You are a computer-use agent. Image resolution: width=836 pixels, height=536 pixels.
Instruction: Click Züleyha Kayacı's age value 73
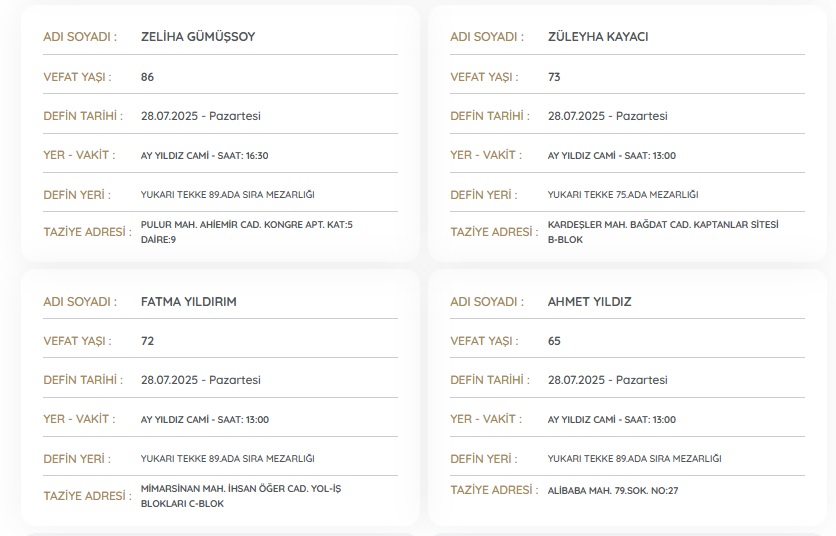tap(555, 77)
